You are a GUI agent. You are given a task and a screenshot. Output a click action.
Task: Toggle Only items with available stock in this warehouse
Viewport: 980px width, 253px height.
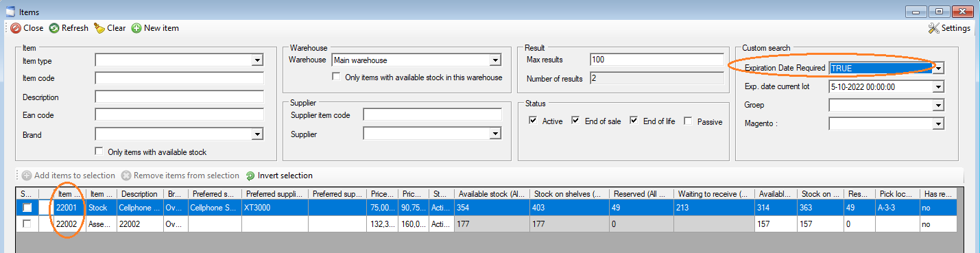click(337, 77)
